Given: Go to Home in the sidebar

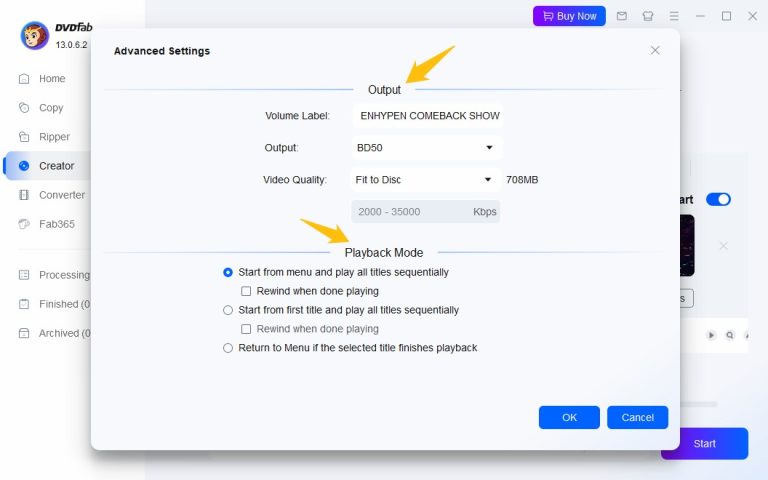Looking at the screenshot, I should [x=52, y=79].
